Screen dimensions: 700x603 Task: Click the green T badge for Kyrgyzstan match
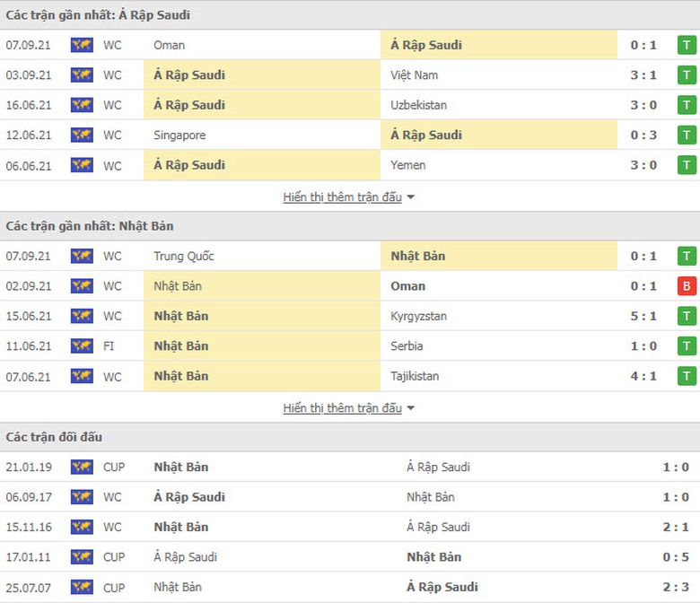pyautogui.click(x=687, y=316)
